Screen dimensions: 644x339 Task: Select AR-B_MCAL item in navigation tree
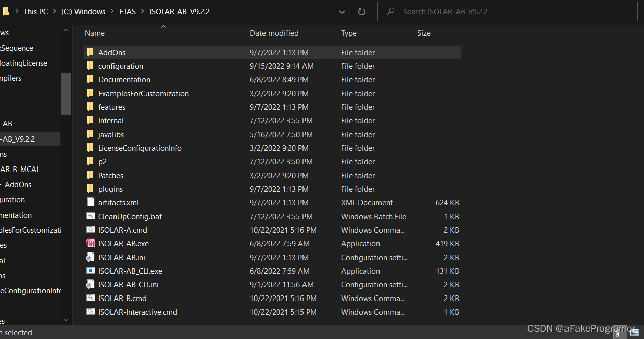pos(20,169)
